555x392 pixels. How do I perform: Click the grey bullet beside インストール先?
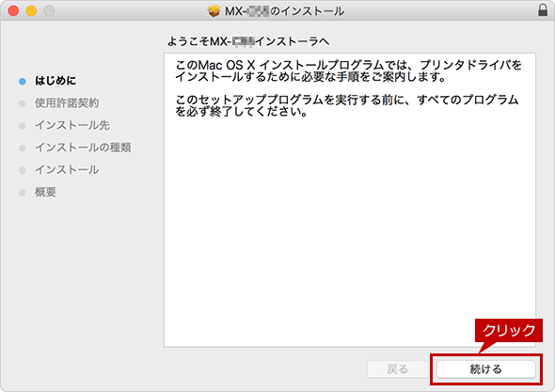[x=23, y=126]
